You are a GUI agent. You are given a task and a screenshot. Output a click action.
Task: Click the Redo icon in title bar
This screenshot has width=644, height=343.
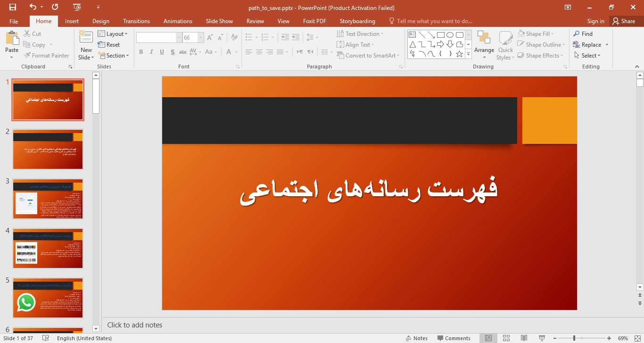coord(55,7)
